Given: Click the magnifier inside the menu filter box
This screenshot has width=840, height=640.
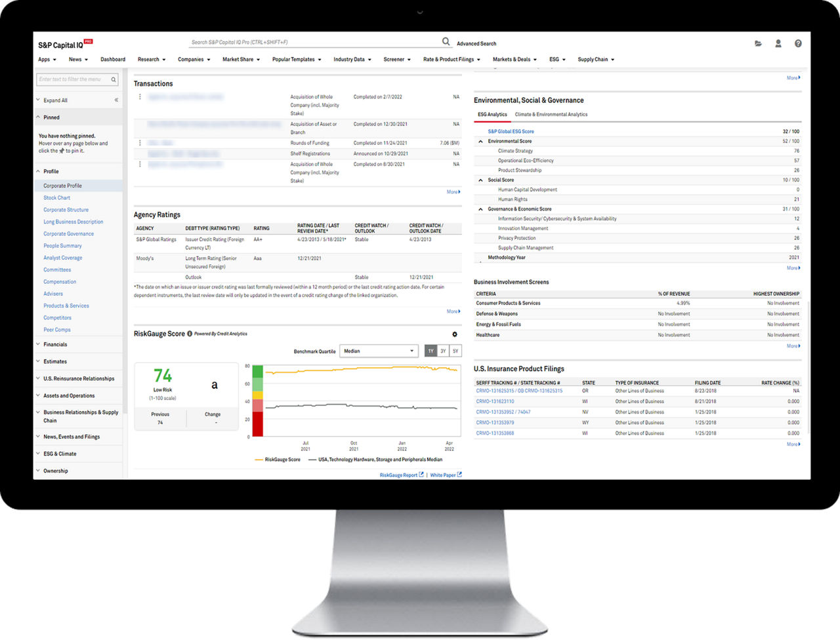Looking at the screenshot, I should [114, 79].
